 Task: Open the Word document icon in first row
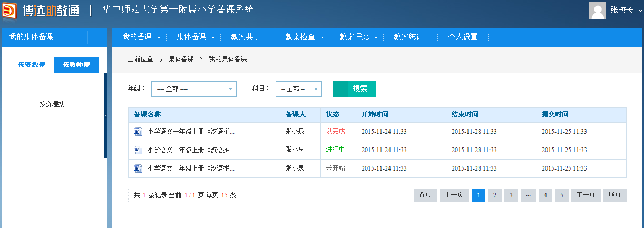138,132
